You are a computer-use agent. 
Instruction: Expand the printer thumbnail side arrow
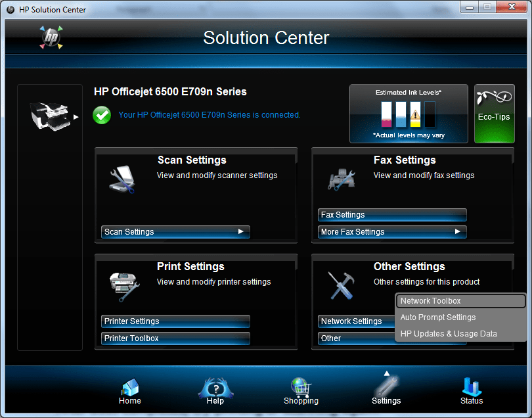pyautogui.click(x=74, y=117)
